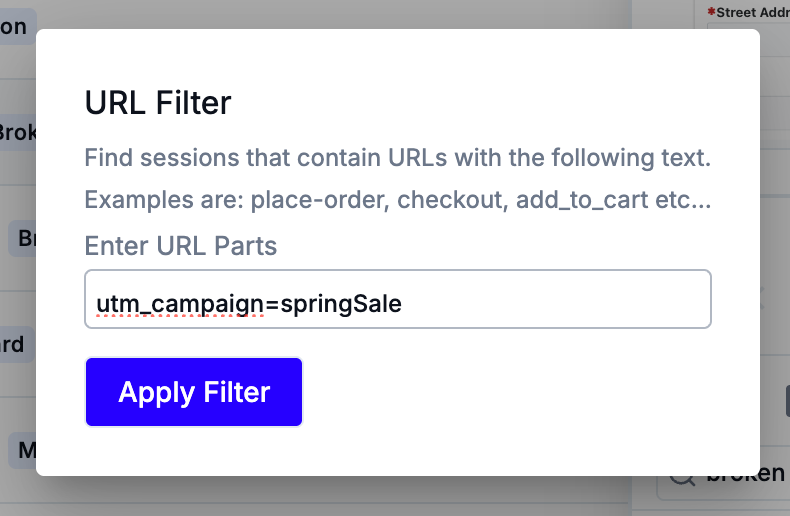Click the Apply Filter button
790x516 pixels.
coord(194,392)
